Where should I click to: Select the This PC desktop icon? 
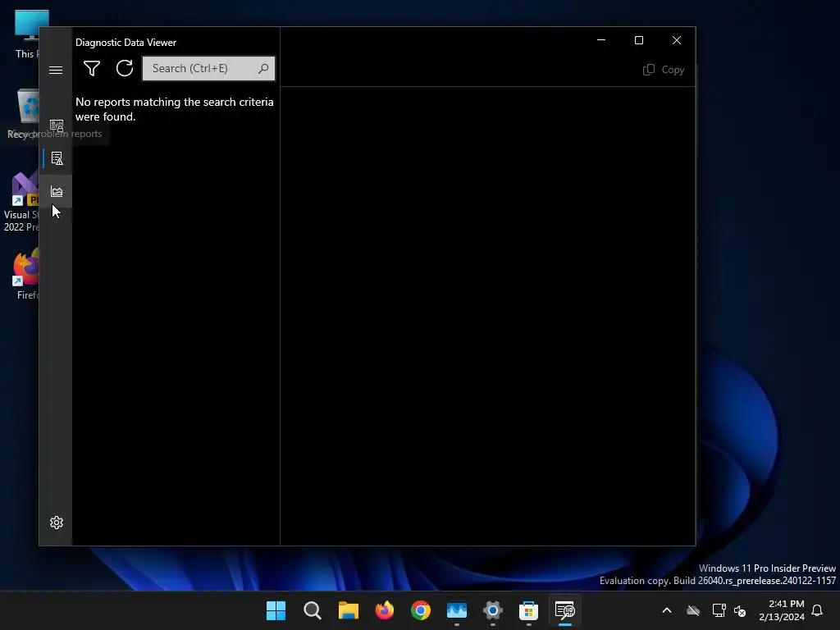click(x=27, y=34)
